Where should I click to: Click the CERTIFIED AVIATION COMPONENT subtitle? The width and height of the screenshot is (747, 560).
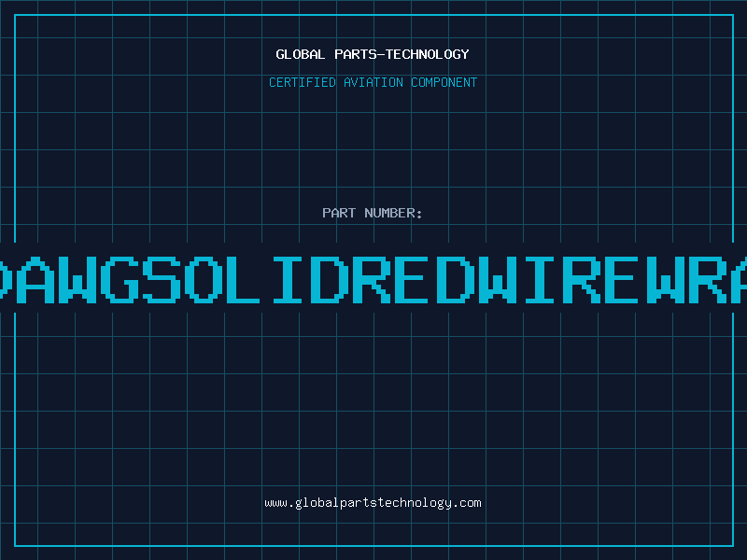373,82
